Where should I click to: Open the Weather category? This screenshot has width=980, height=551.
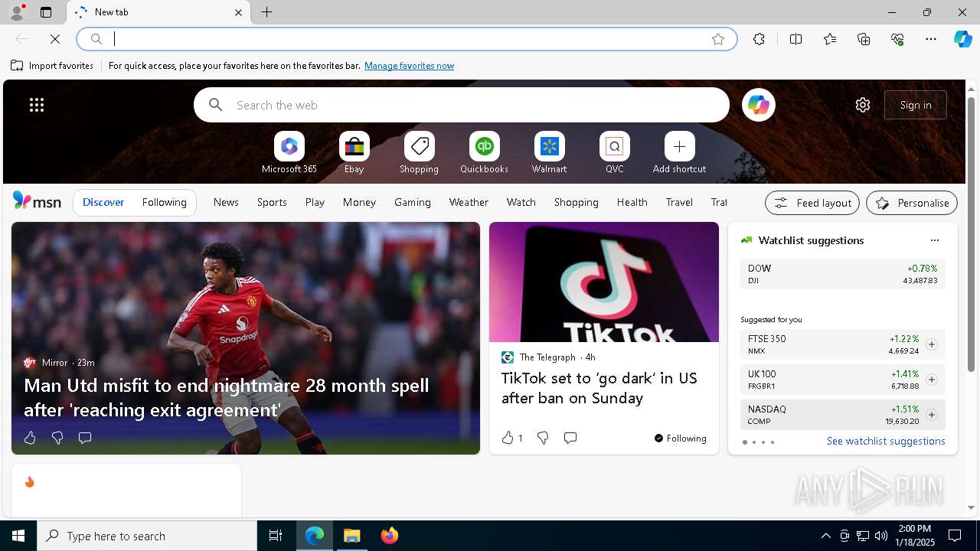[x=469, y=202]
